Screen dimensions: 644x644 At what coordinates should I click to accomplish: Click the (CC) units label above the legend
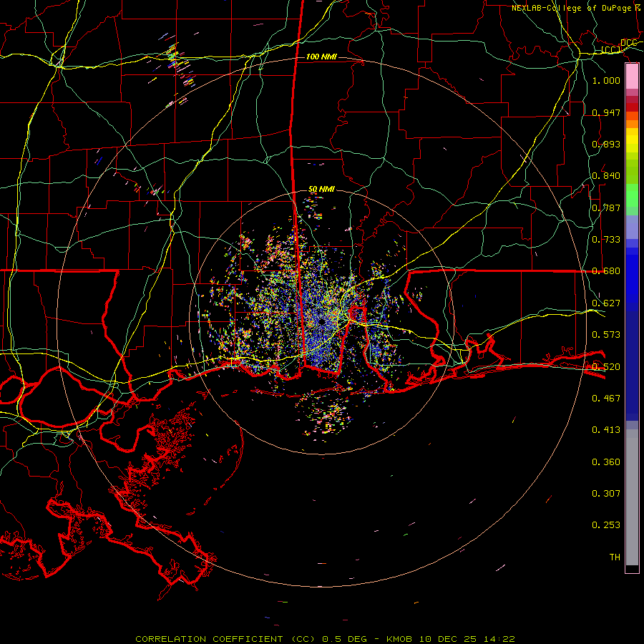point(611,50)
